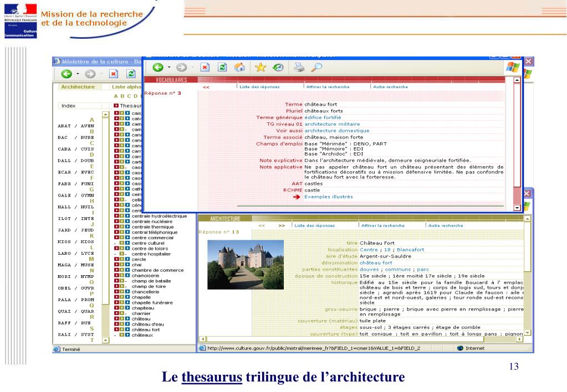This screenshot has height=392, width=567.
Task: Open the Home page icon
Action: pyautogui.click(x=240, y=67)
